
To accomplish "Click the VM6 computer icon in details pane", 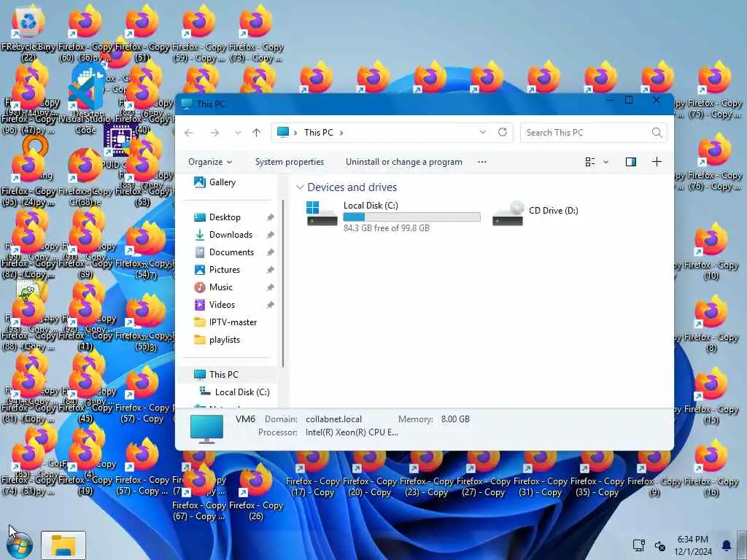I will tap(206, 429).
